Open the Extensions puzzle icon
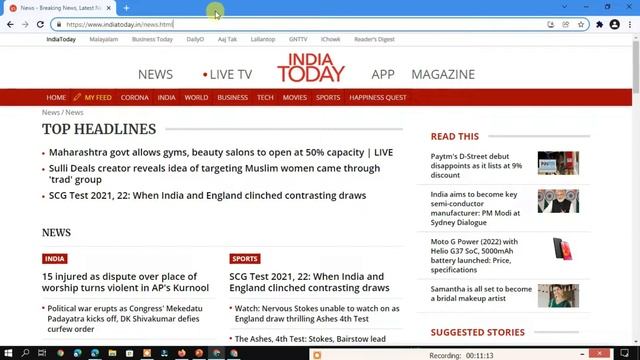 pyautogui.click(x=599, y=24)
